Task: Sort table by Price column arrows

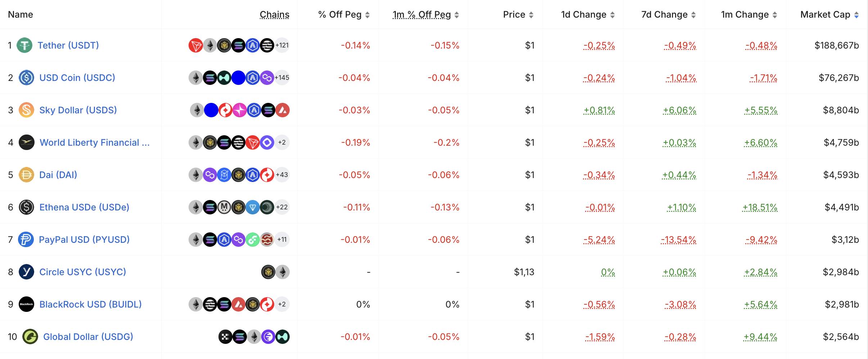Action: (531, 15)
